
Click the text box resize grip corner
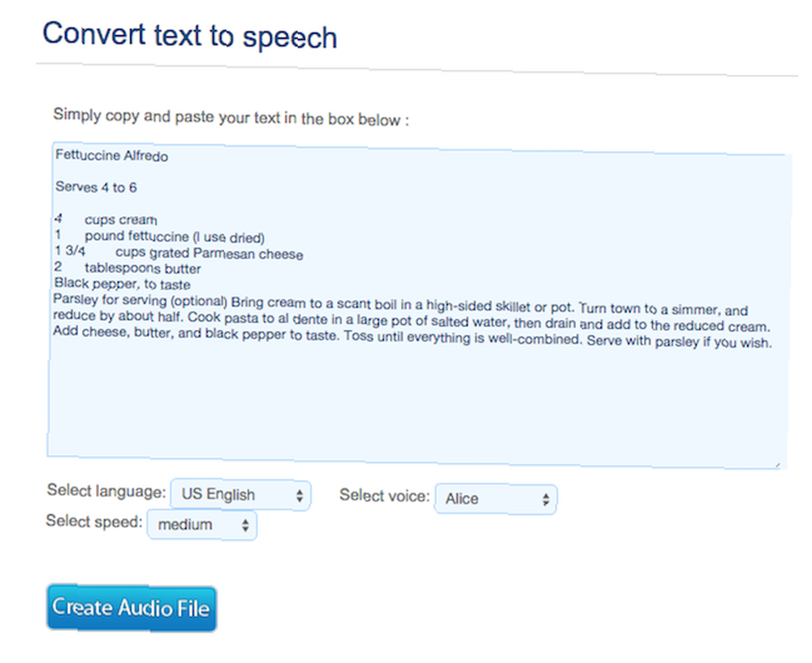[778, 466]
